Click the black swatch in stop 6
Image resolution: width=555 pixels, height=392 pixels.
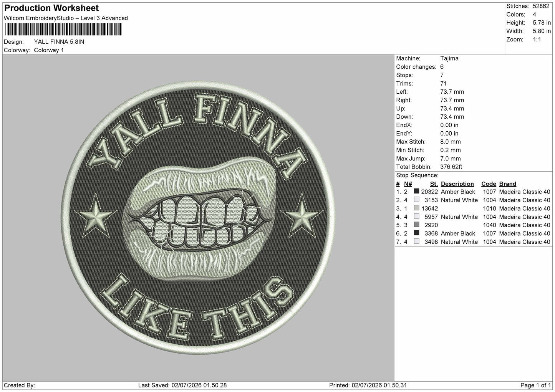pos(416,233)
